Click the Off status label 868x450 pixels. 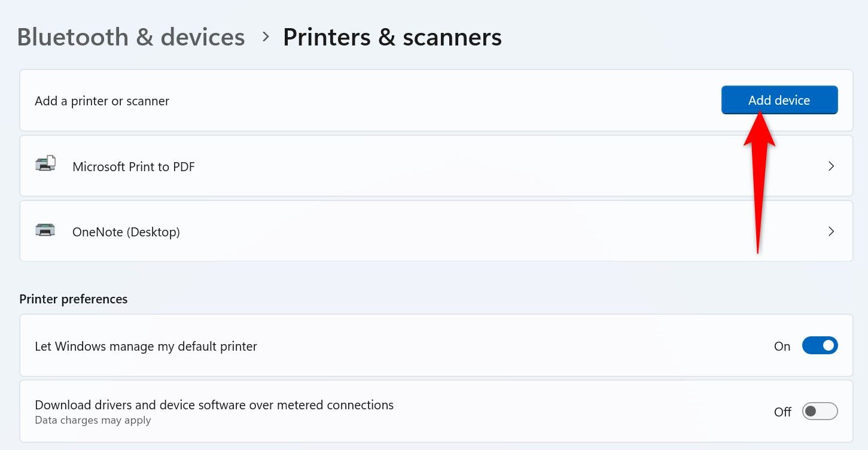(782, 412)
